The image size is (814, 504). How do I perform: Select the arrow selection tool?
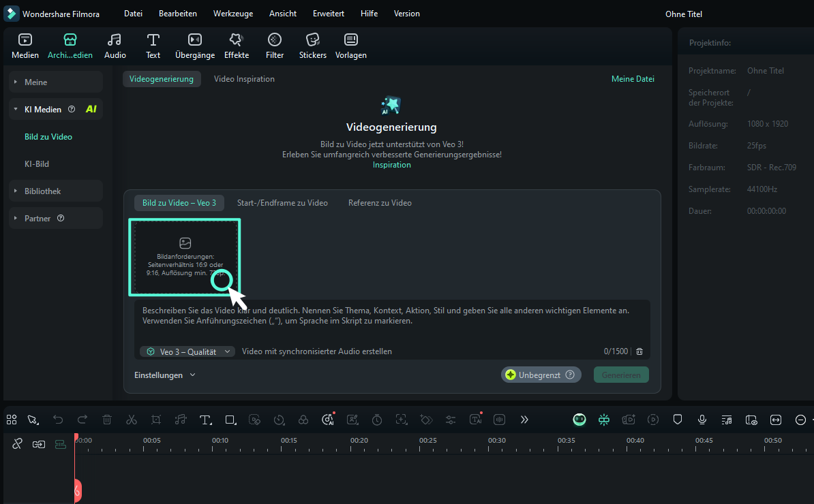pos(33,420)
